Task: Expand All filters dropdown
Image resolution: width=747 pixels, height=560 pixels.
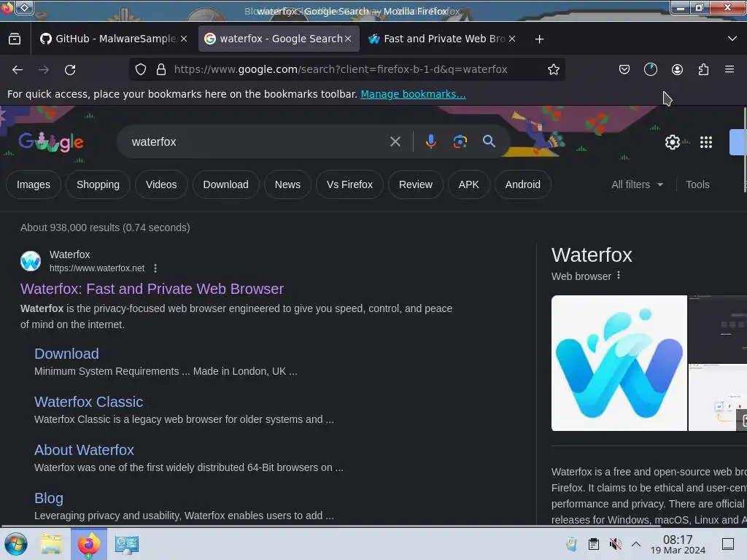Action: pyautogui.click(x=637, y=184)
